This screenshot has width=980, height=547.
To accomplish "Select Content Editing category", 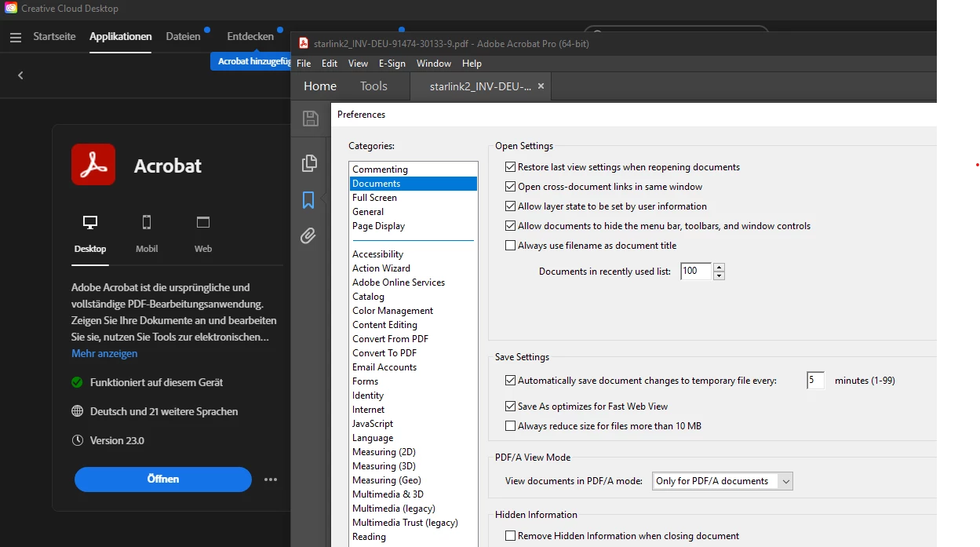I will 413,325.
